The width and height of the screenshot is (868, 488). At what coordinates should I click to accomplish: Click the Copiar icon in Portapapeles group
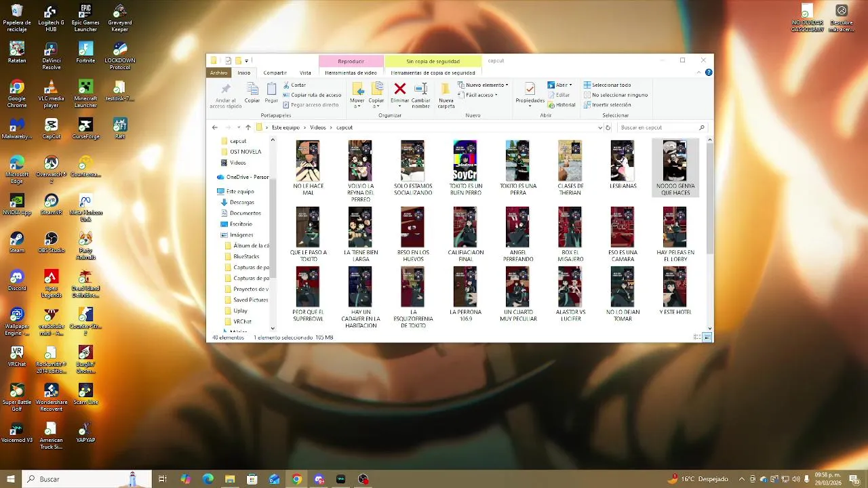[x=252, y=89]
